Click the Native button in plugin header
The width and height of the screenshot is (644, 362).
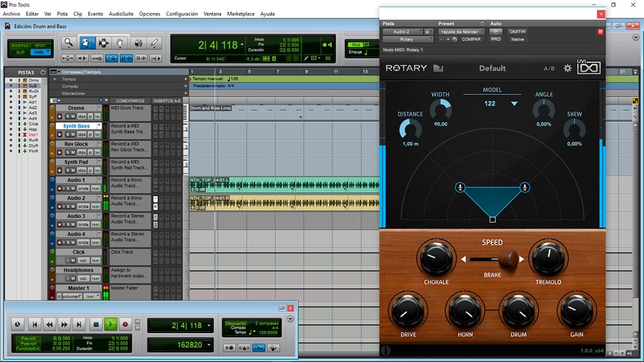[x=517, y=39]
